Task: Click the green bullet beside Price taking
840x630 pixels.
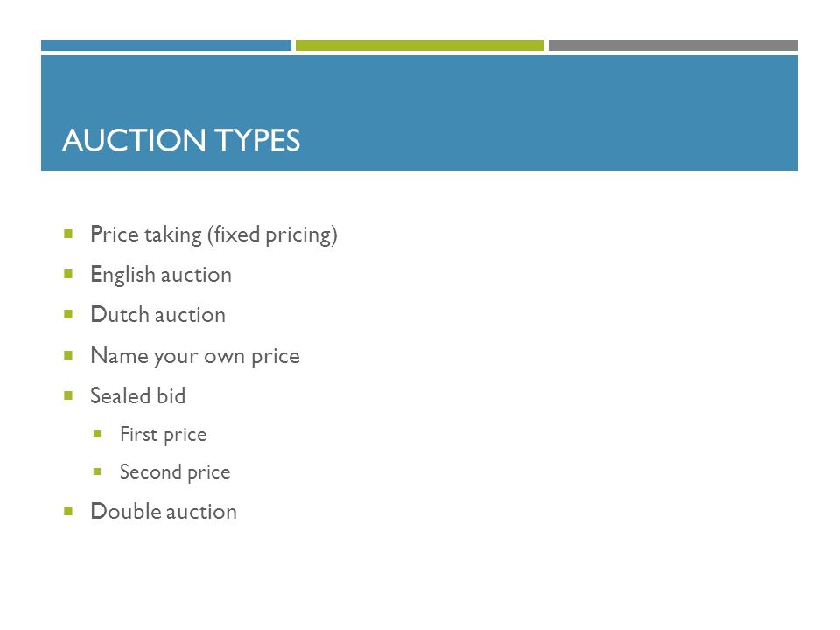Action: pyautogui.click(x=68, y=233)
